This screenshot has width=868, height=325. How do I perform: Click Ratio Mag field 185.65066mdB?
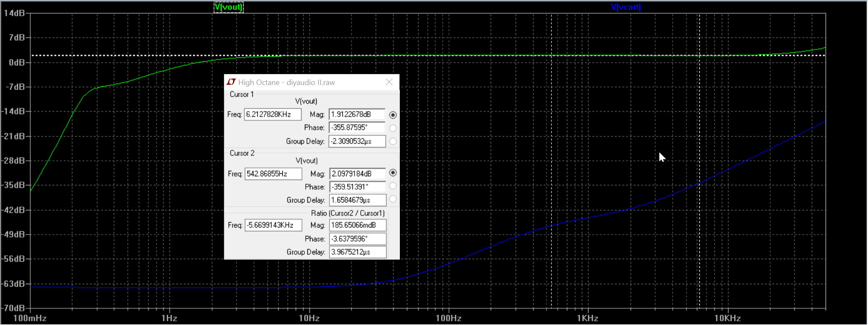coord(358,225)
